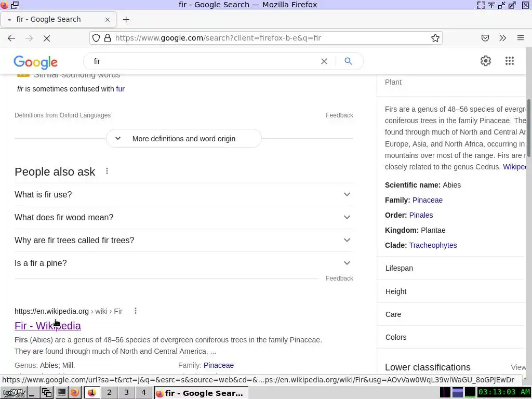
Task: Go to Google home via logo
Action: (36, 62)
